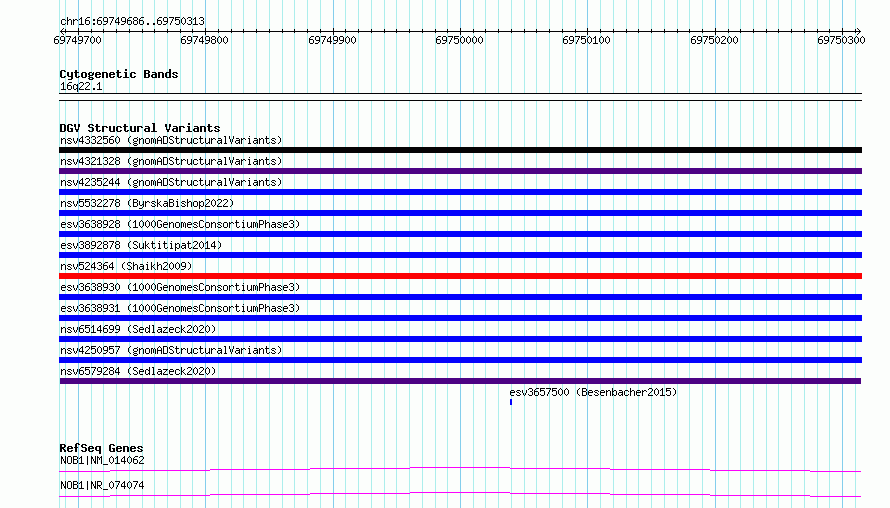Open variant label nsv6514699 (Sedlazeck2020)

click(x=138, y=329)
